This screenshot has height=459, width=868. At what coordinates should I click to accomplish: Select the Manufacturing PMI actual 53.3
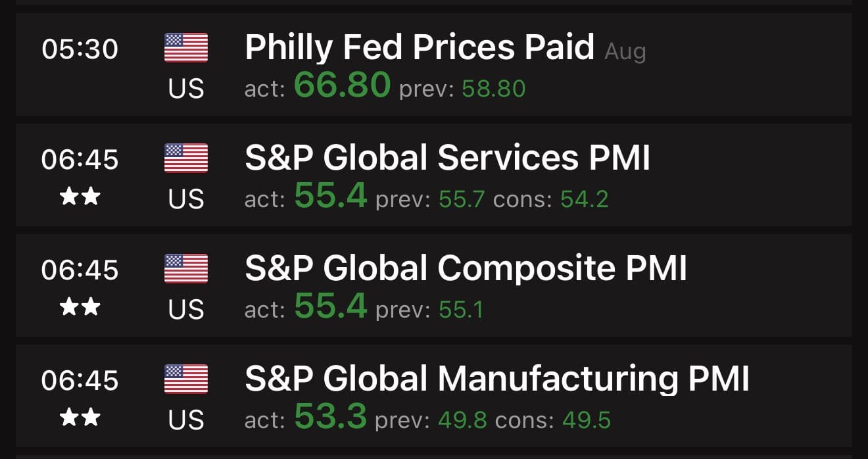click(330, 416)
